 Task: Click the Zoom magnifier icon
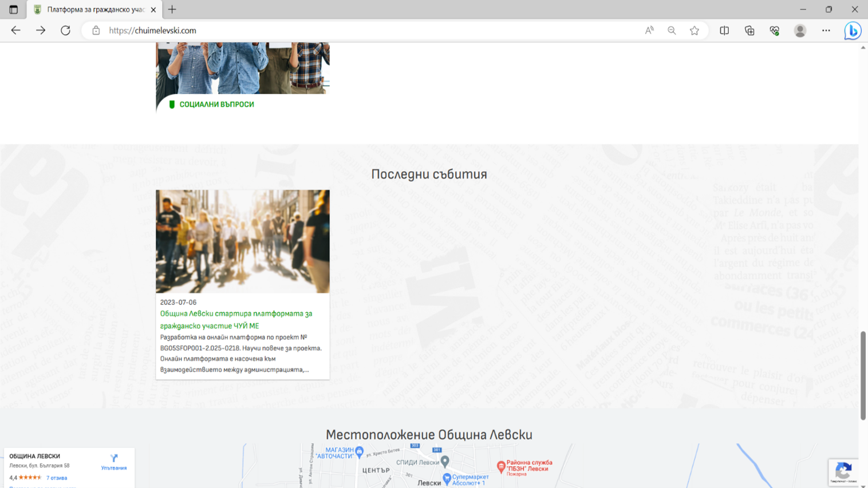(672, 30)
